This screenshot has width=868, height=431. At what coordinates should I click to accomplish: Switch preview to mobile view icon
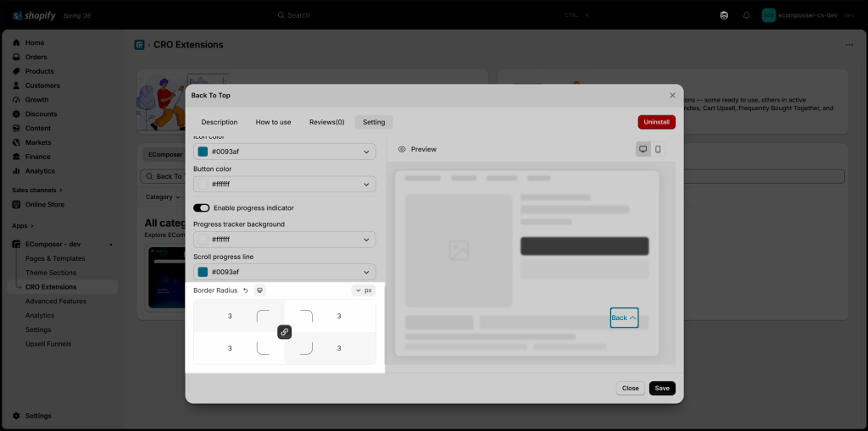pos(658,149)
